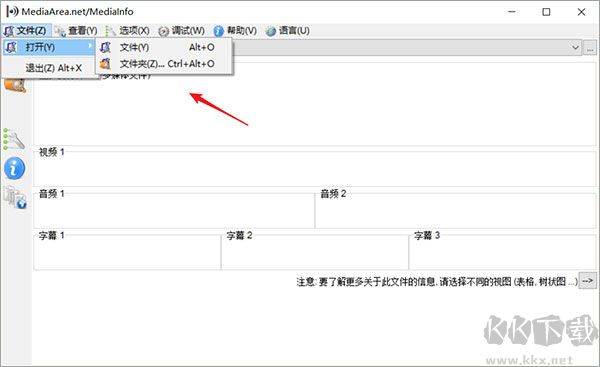
Task: Choose 打开(Y) submenu entry
Action: point(49,47)
